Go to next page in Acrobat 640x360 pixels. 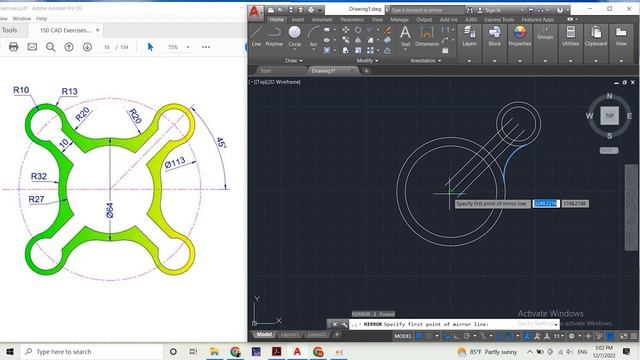click(87, 47)
